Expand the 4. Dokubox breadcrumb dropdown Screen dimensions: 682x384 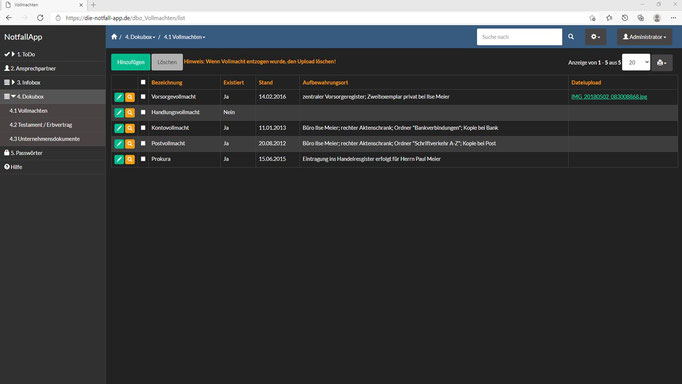pyautogui.click(x=140, y=37)
